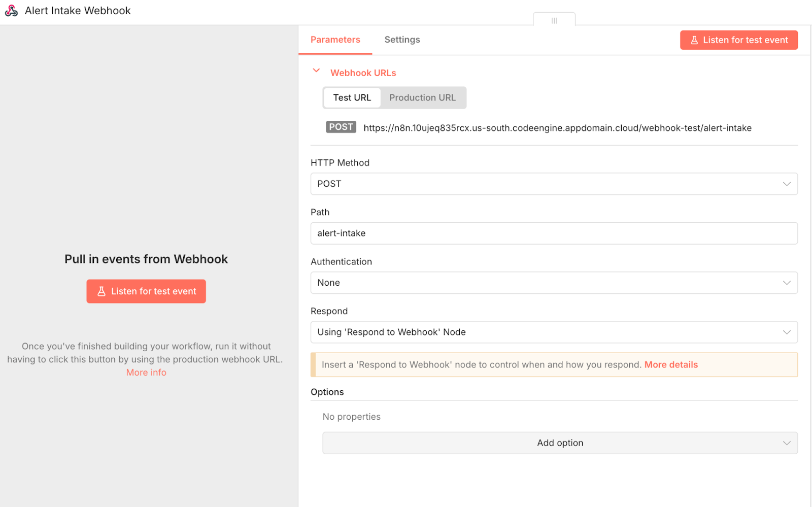Click the top-right Listen for test event button
The image size is (812, 507).
738,40
